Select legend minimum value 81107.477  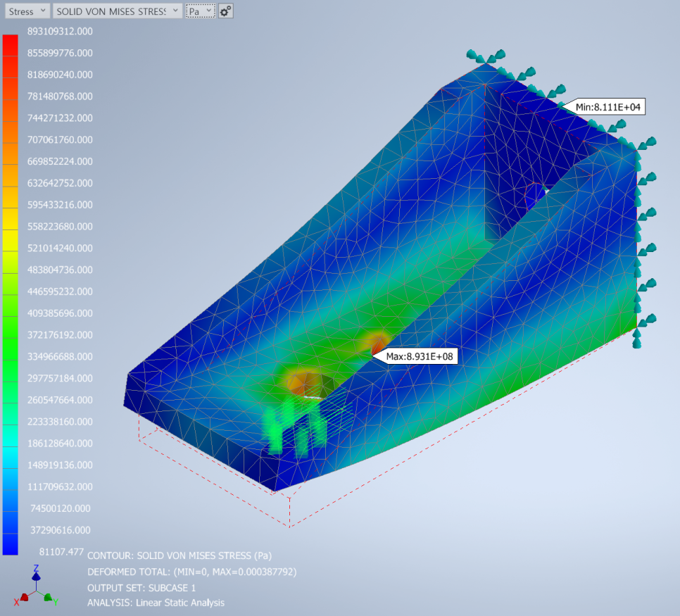pyautogui.click(x=63, y=552)
